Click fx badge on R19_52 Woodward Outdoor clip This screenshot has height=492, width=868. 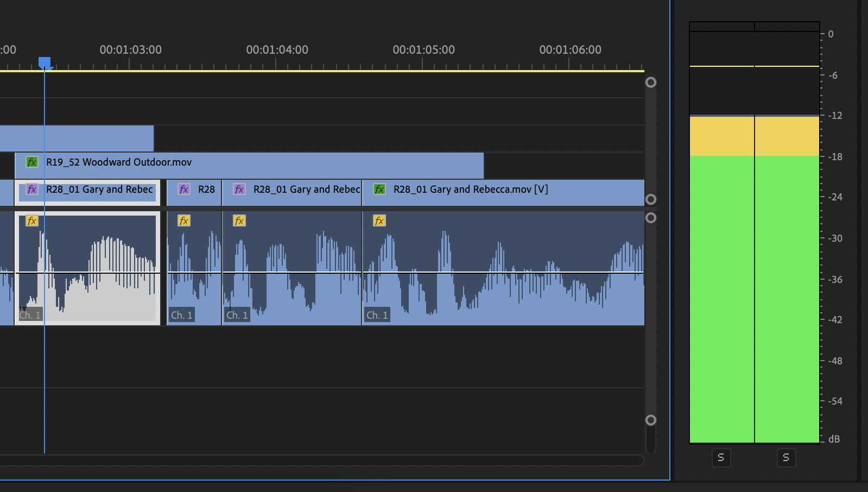[32, 162]
